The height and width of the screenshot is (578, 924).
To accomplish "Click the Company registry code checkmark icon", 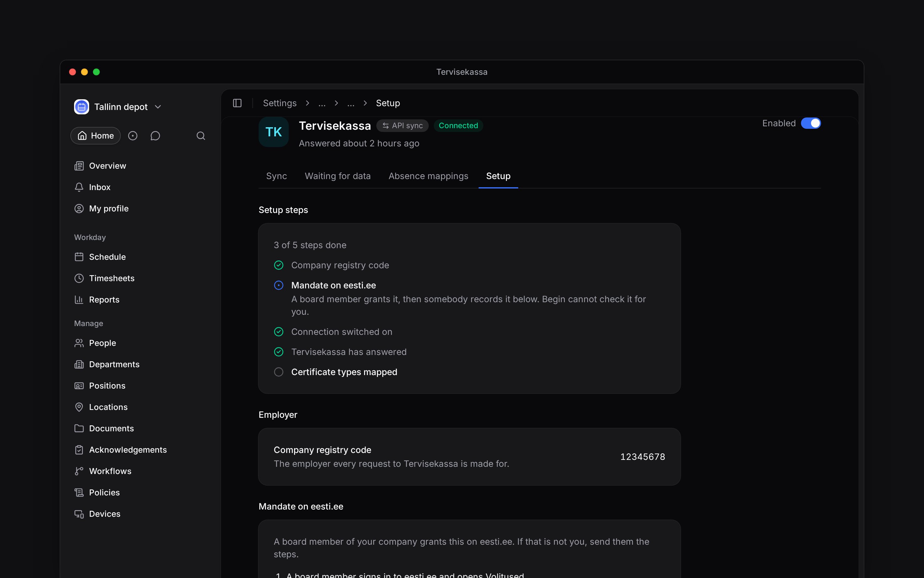I will tap(279, 265).
